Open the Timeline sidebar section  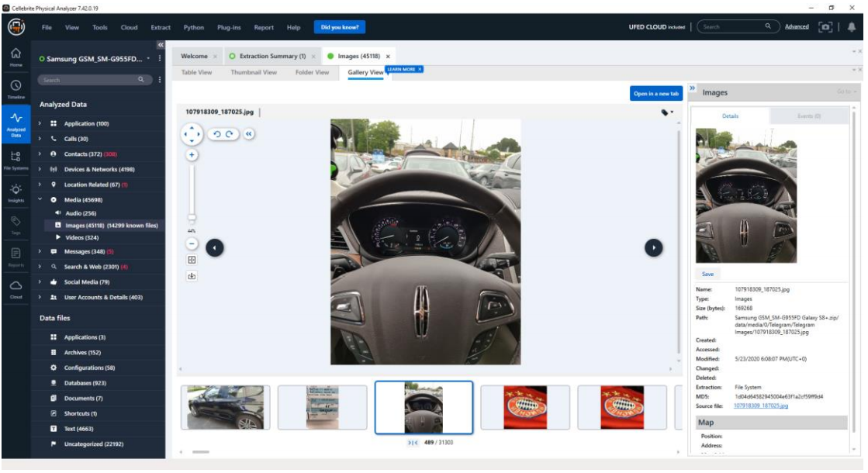[16, 89]
